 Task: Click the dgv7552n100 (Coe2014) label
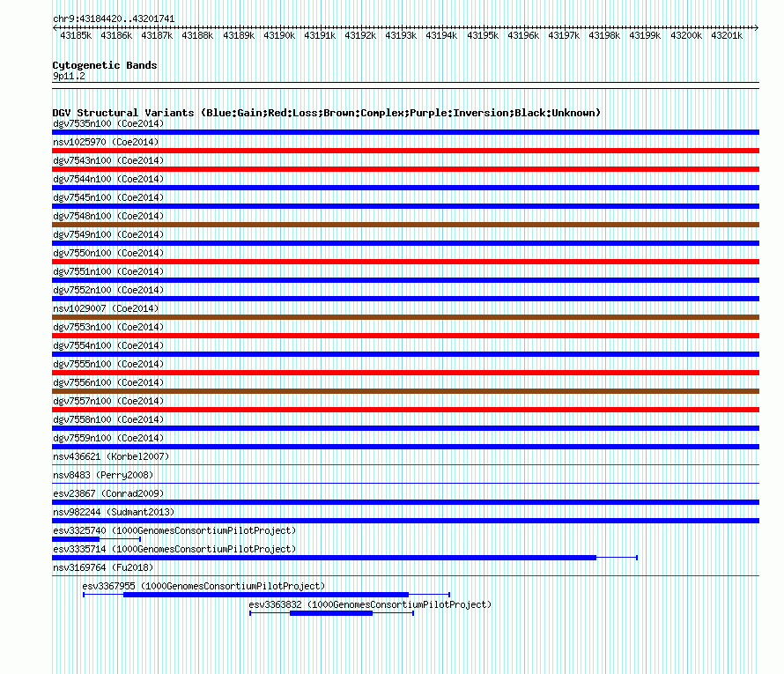[108, 290]
